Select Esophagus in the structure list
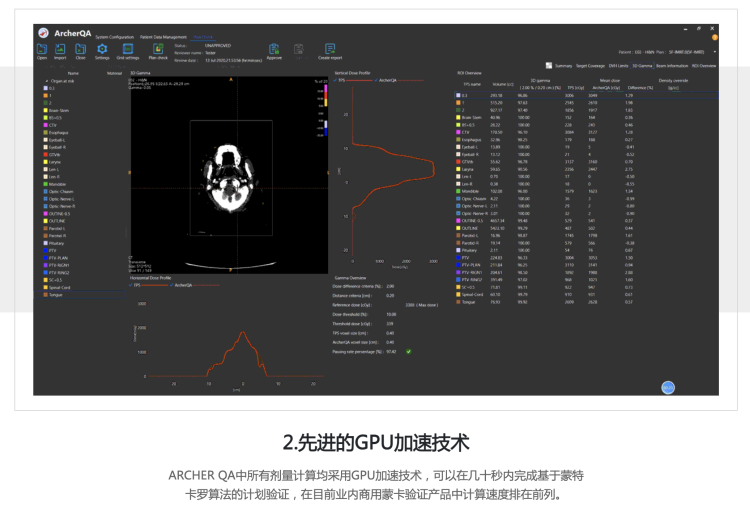 [58, 133]
